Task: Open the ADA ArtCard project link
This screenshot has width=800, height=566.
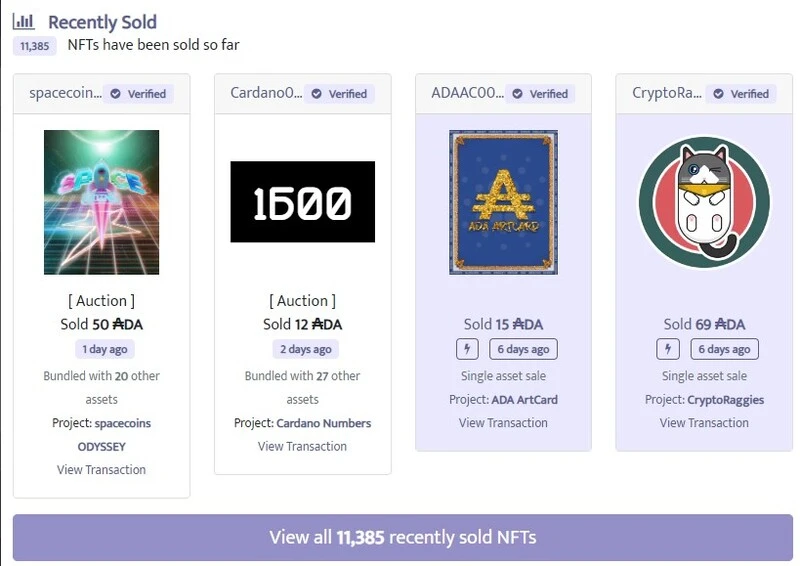Action: [524, 400]
